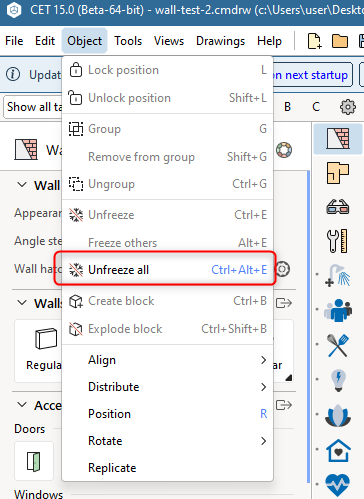The image size is (364, 499).
Task: Open the house with heart tab
Action: point(338,451)
